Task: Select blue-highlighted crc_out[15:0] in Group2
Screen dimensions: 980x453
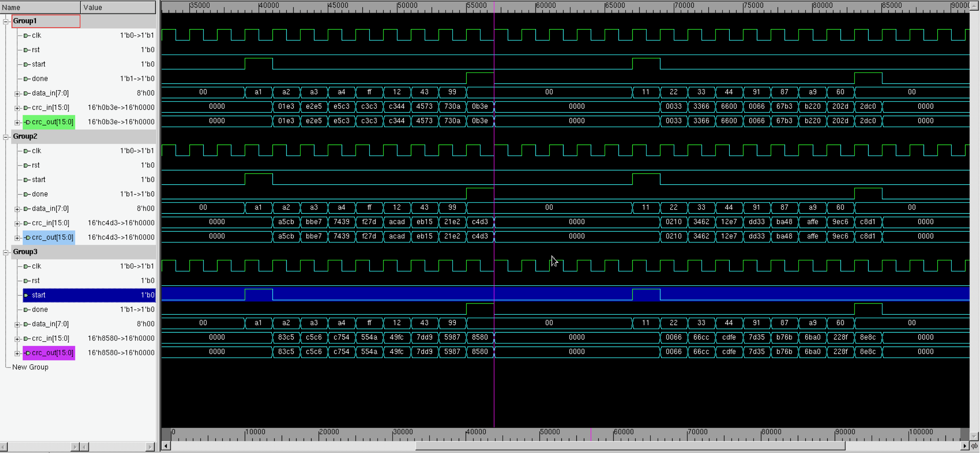Action: pyautogui.click(x=49, y=237)
